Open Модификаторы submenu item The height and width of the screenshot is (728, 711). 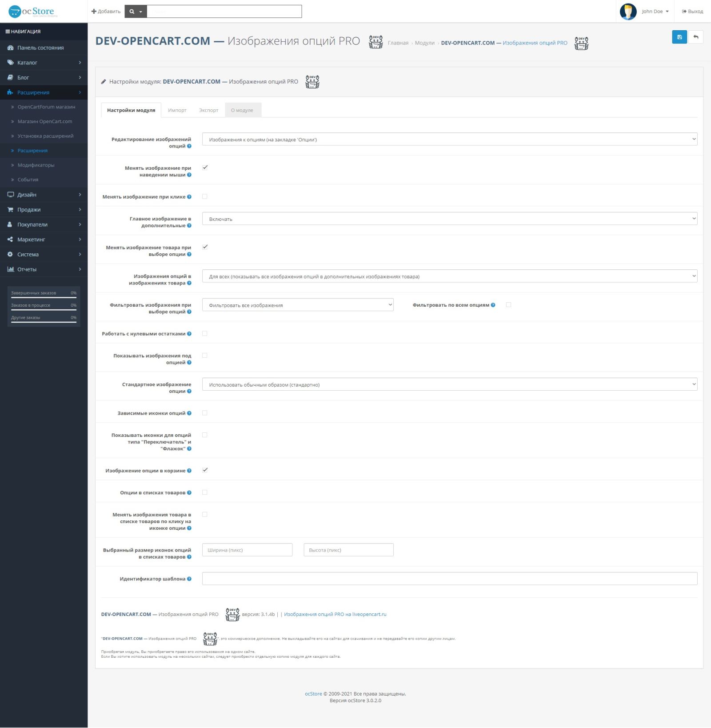[36, 165]
